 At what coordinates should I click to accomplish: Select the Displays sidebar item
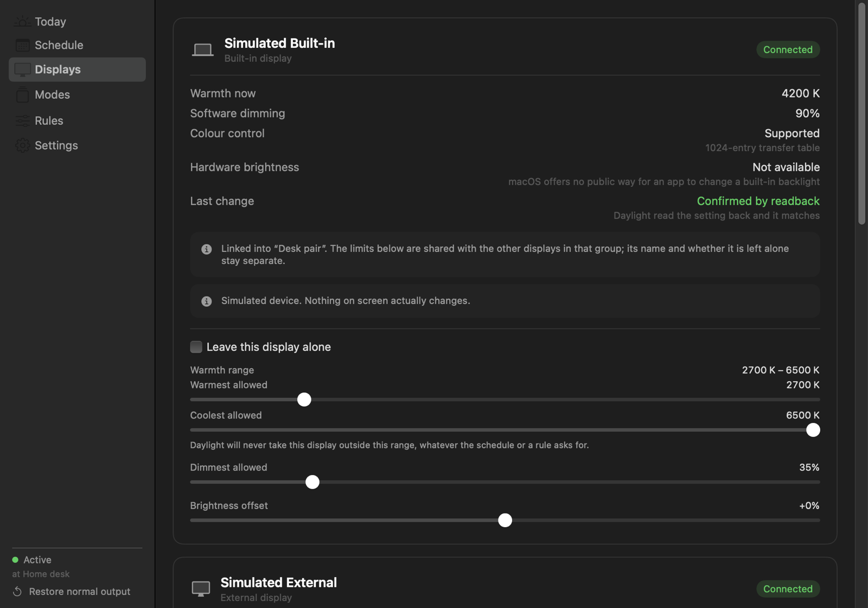coord(77,69)
